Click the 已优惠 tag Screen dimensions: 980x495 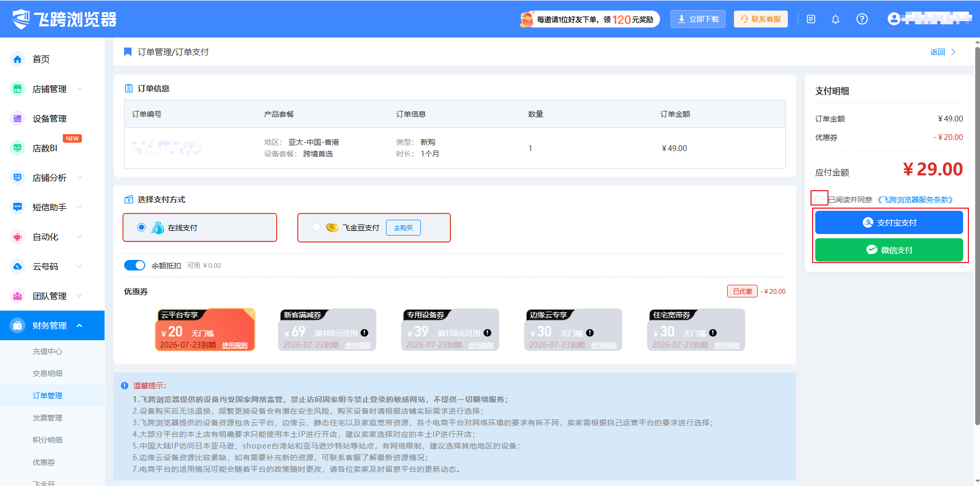click(742, 291)
